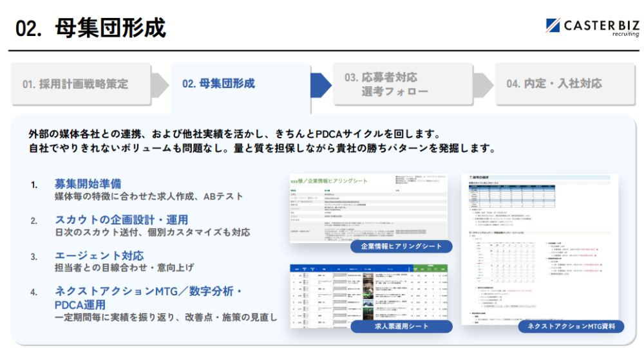Click the 求人票運用シート label button

[x=401, y=326]
